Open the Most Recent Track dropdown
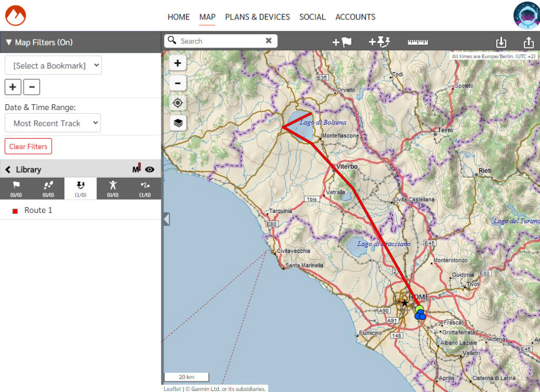The width and height of the screenshot is (540, 392). pyautogui.click(x=53, y=123)
